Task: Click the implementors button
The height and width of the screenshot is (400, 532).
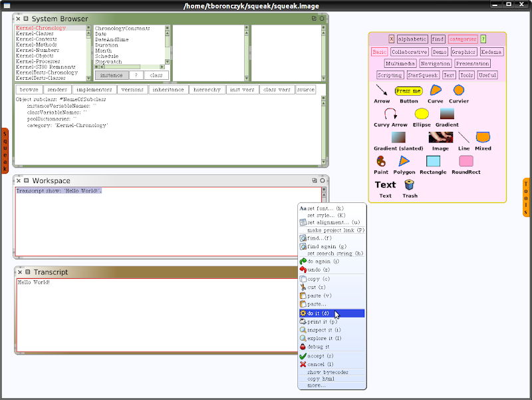Action: click(94, 90)
